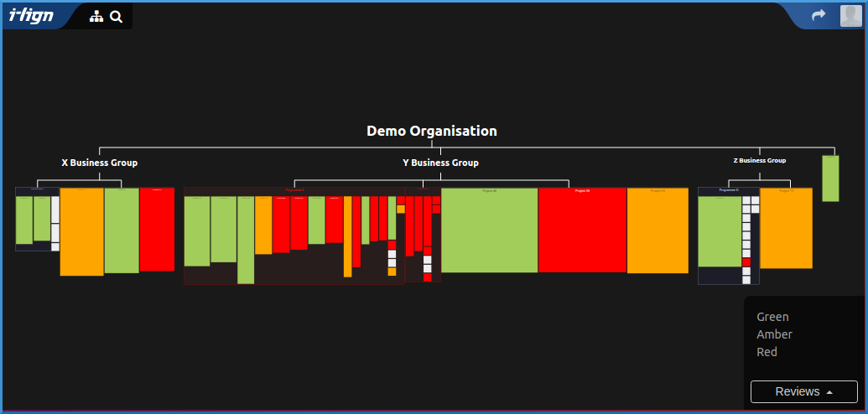Click the Programme D header
The image size is (868, 414).
tap(728, 191)
